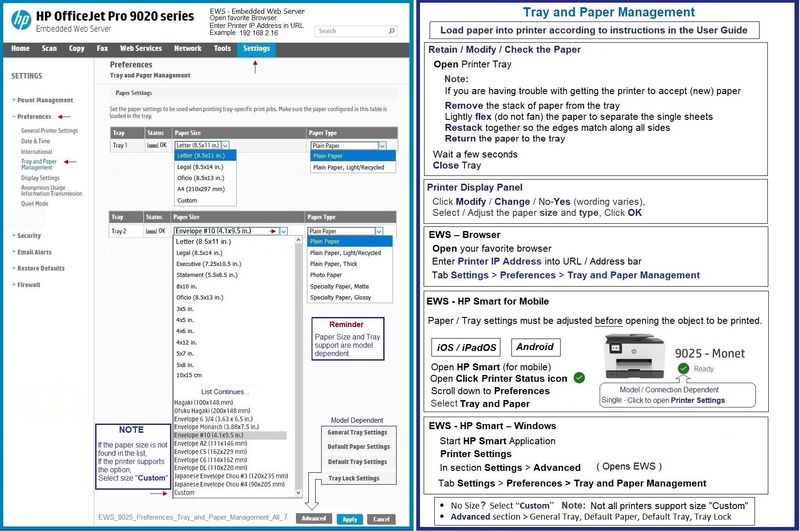Open General Tray Settings
Screen dimensions: 800x531
coord(358,432)
